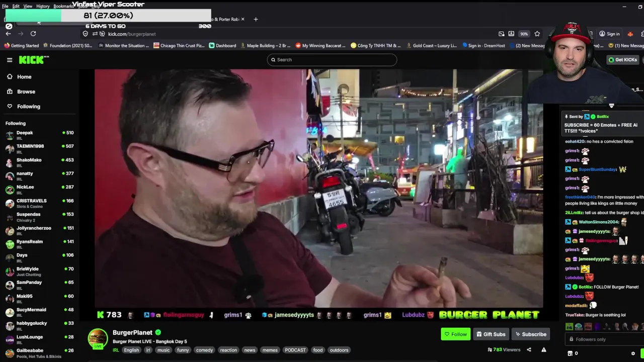Open Gailbeababe channel in sidebar
This screenshot has width=644, height=362.
(39, 353)
